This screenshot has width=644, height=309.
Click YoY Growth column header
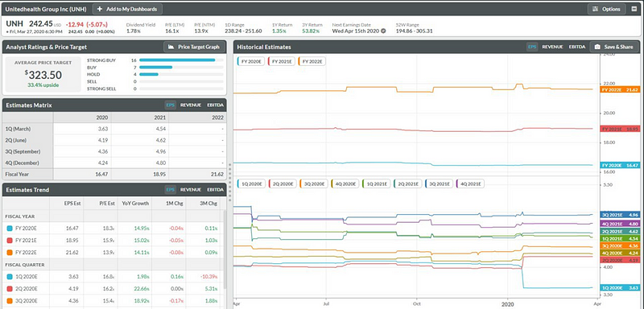135,204
